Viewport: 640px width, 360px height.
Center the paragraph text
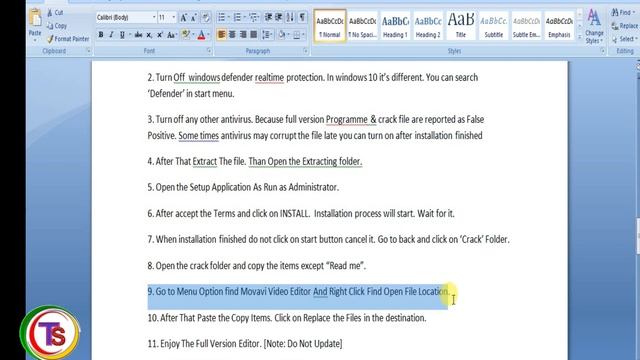(x=232, y=35)
